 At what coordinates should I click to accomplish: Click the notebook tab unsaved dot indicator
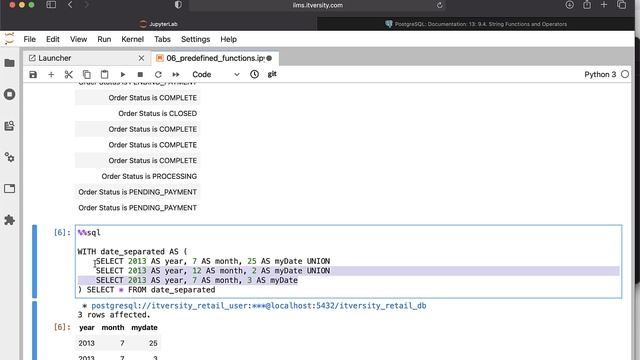[269, 58]
